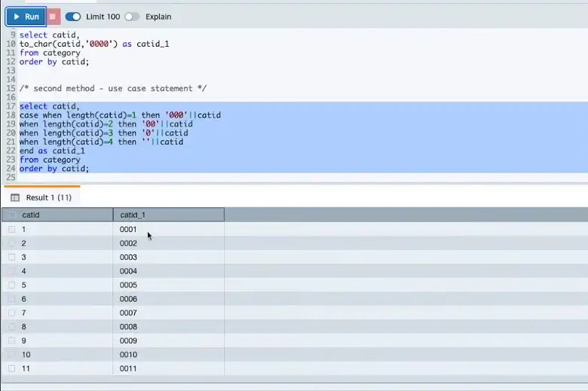Screen dimensions: 588x391
Task: Sort by the catid_1 column header
Action: 169,215
